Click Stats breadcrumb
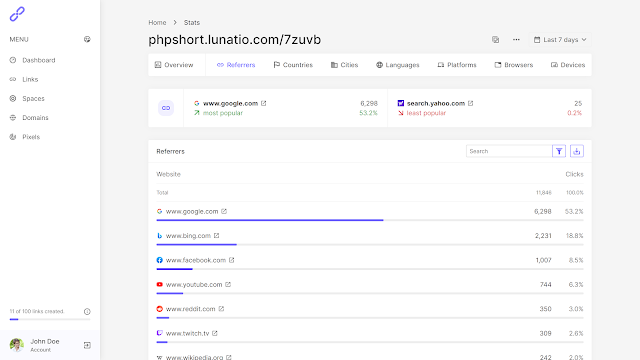640x360 pixels. (192, 22)
